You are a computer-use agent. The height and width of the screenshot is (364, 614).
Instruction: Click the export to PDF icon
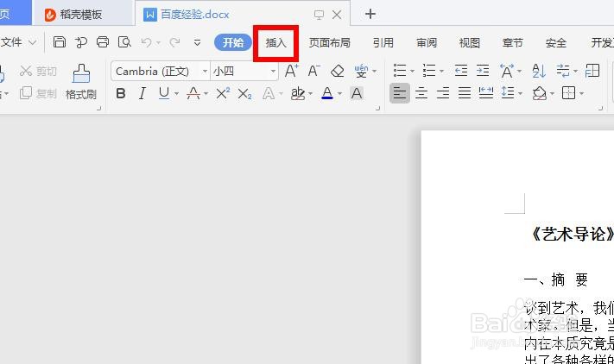(81, 42)
